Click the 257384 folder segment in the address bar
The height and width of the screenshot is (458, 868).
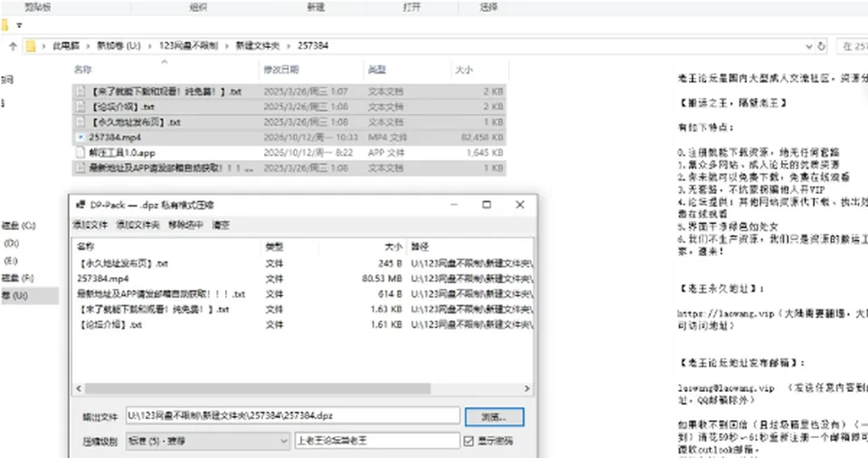(x=313, y=46)
